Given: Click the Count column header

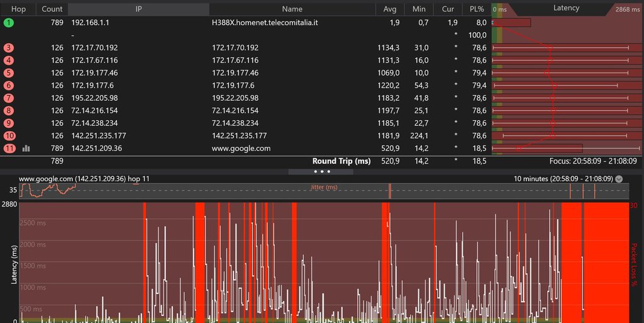Looking at the screenshot, I should [52, 9].
